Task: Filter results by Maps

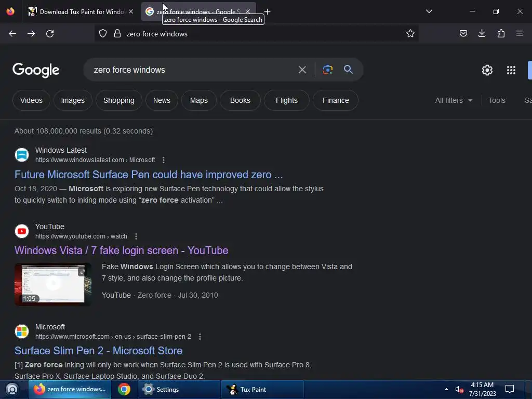Action: tap(199, 100)
